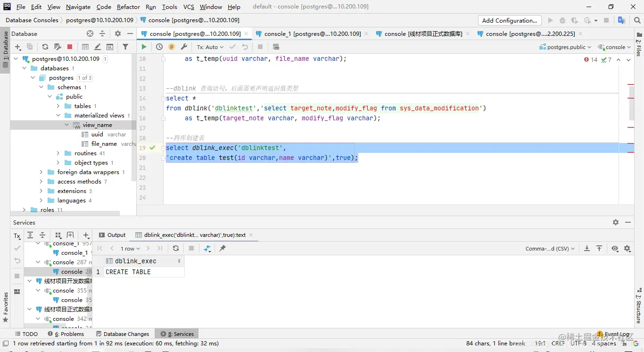Viewport: 644px width, 352px height.
Task: Click the Pin Tab icon in results toolbar
Action: coord(223,248)
